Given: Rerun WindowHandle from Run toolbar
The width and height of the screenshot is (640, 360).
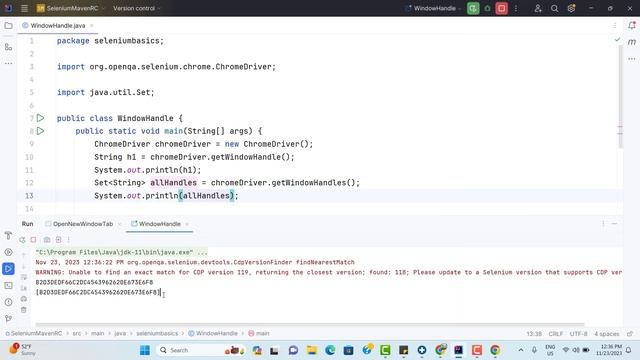Looking at the screenshot, I should pyautogui.click(x=22, y=240).
